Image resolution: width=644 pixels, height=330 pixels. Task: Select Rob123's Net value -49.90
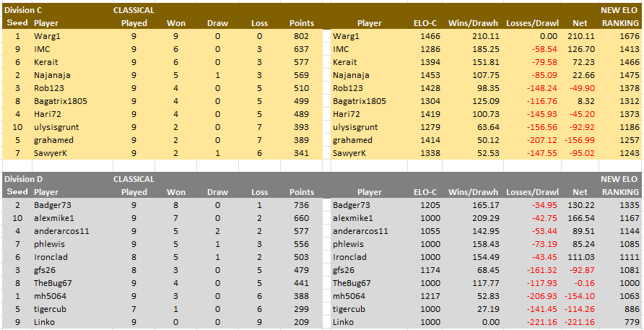coord(580,88)
